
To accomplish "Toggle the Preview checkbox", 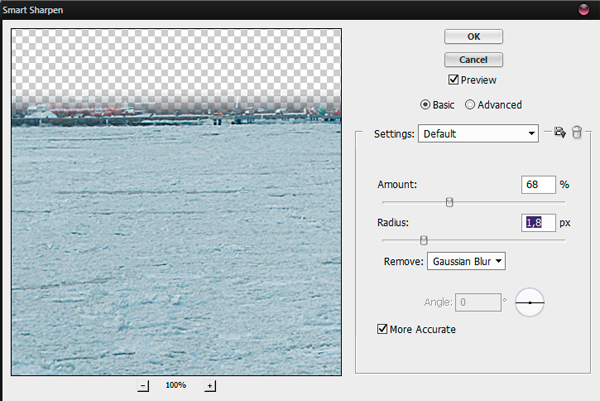I will point(453,80).
